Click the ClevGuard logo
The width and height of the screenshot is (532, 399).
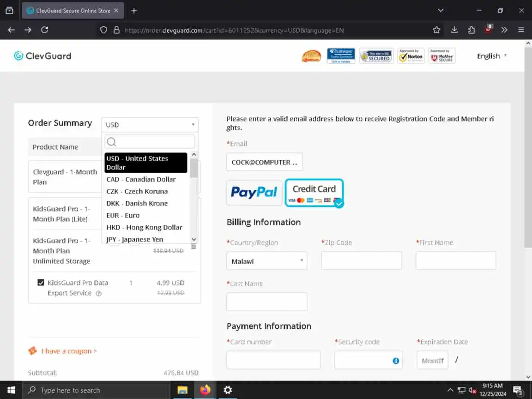click(x=42, y=56)
